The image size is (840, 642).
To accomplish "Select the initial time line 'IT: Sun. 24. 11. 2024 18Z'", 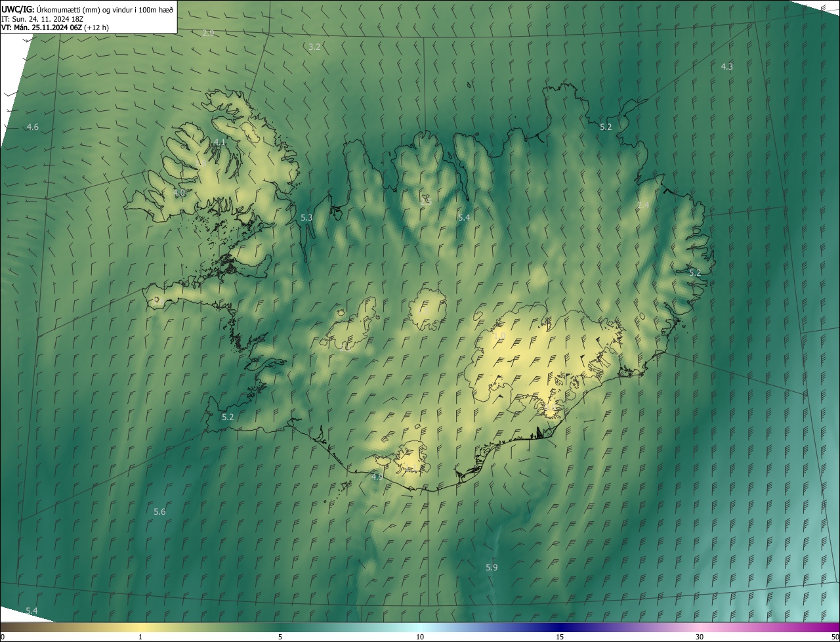I will click(x=43, y=18).
